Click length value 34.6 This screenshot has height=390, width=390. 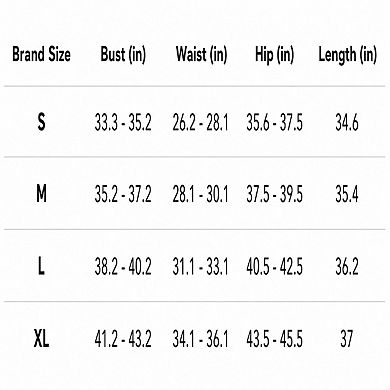(347, 122)
